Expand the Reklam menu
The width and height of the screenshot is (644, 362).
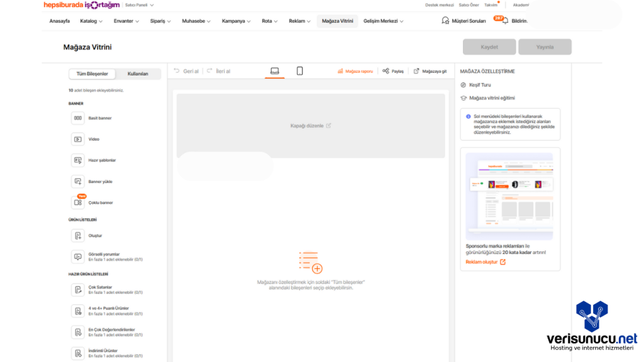[299, 21]
